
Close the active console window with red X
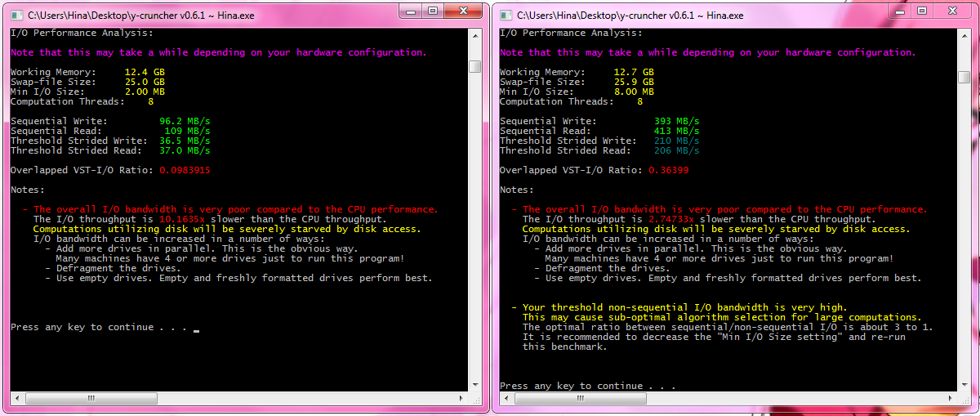click(465, 11)
